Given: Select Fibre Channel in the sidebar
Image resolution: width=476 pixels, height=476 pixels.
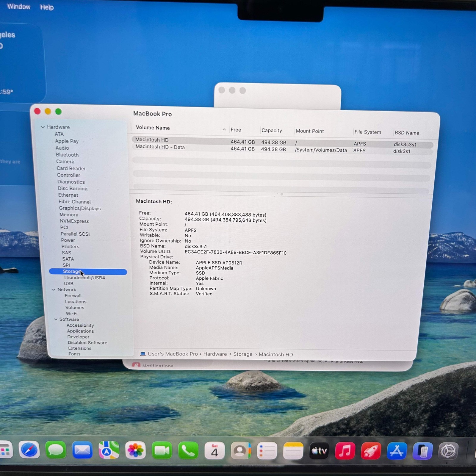Looking at the screenshot, I should 74,201.
